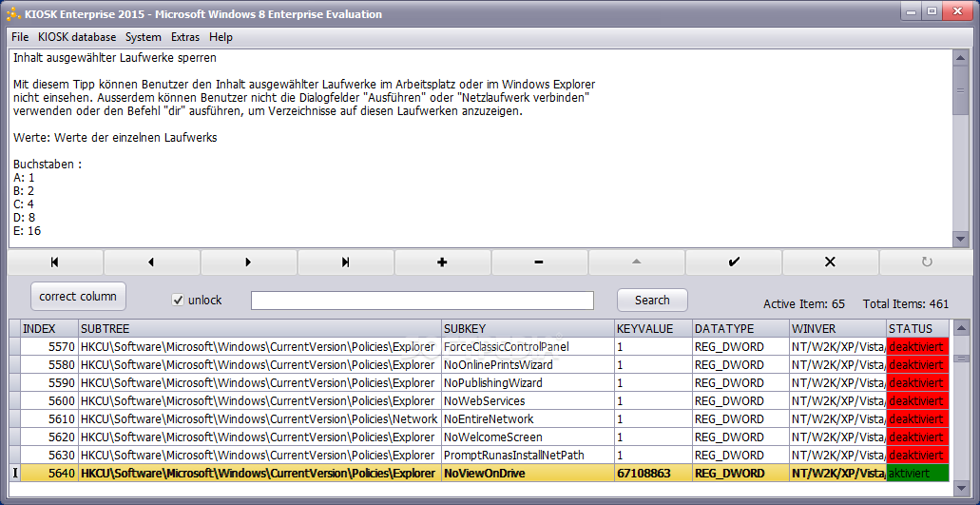Click the SUBTREE column header
Image resolution: width=980 pixels, height=505 pixels.
(259, 328)
